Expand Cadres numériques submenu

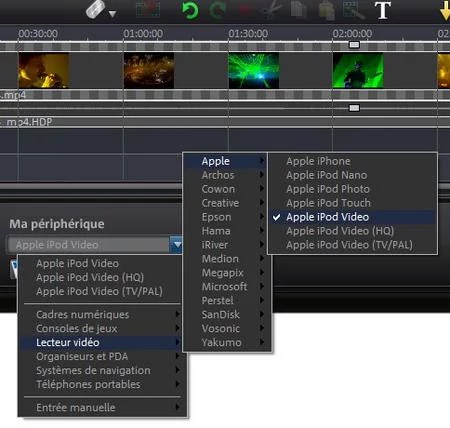pyautogui.click(x=103, y=314)
